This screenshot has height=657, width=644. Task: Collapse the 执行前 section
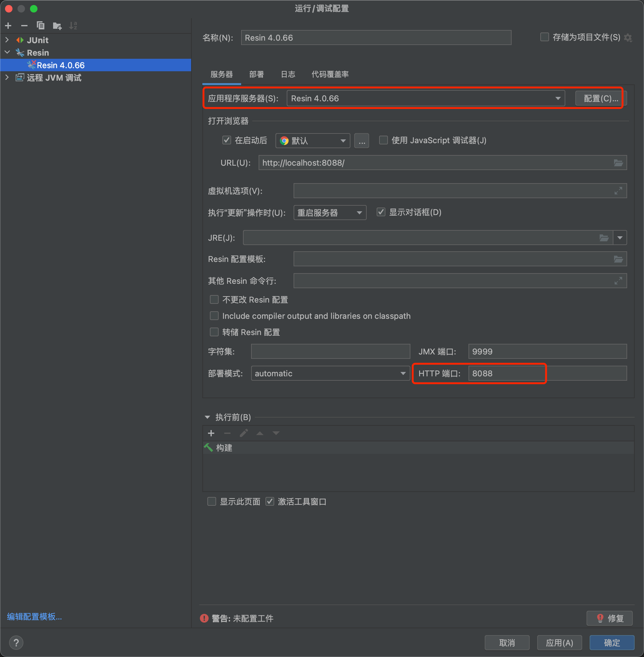[207, 417]
